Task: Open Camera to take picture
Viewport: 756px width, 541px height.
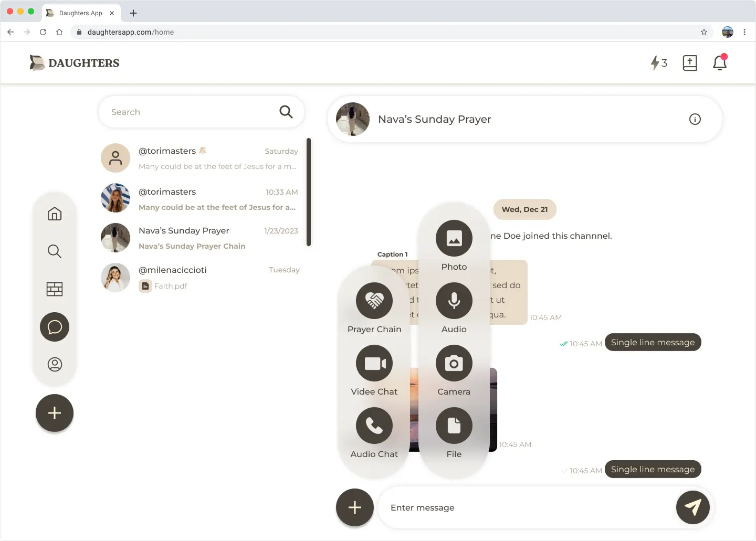Action: pos(454,363)
